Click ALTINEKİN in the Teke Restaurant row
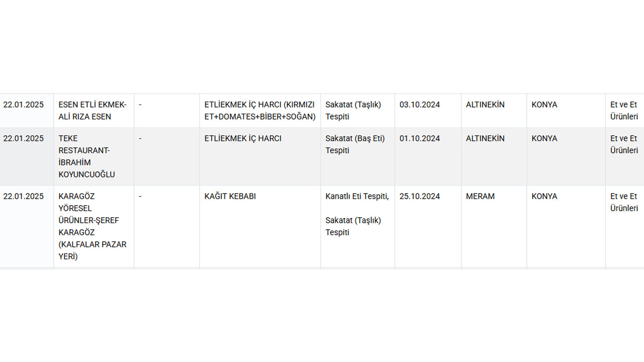This screenshot has width=644, height=362. pos(485,139)
